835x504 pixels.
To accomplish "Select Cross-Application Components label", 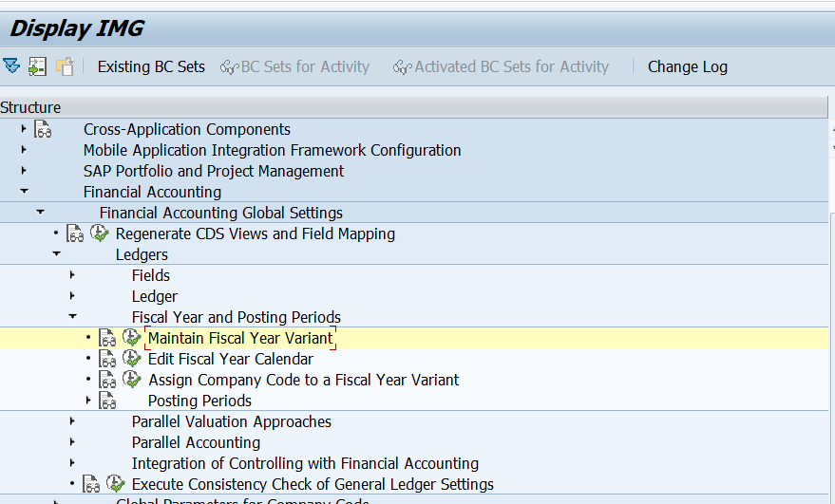I will (x=187, y=129).
